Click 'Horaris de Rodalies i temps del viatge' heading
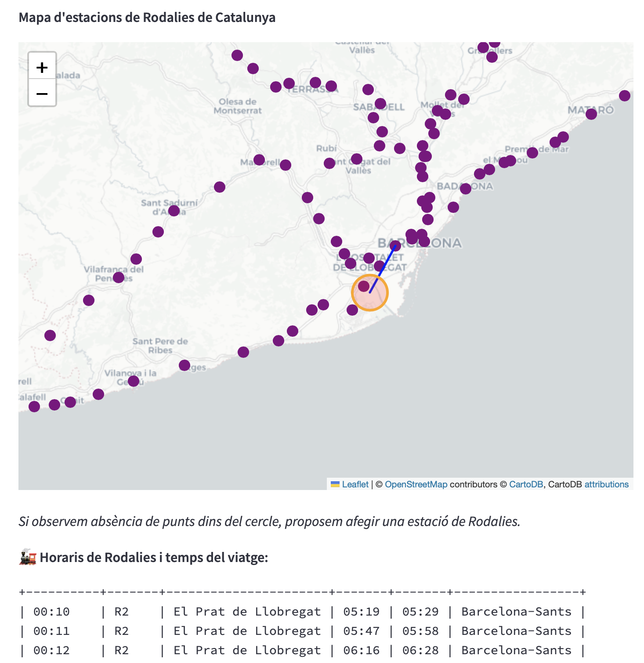The image size is (644, 663). [154, 558]
